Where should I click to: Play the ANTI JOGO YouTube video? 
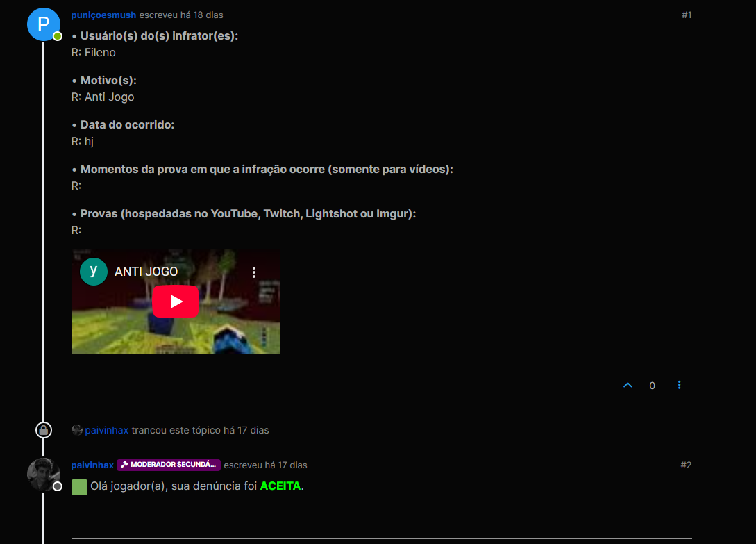click(x=176, y=302)
